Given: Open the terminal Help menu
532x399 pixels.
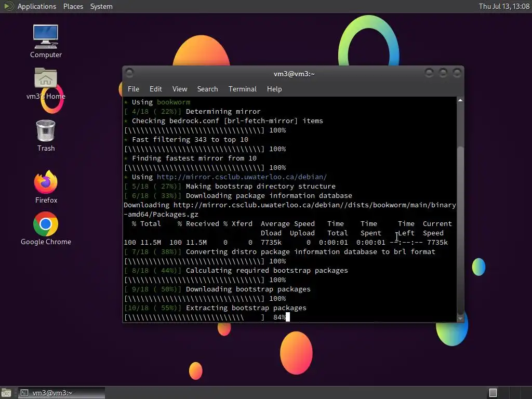Looking at the screenshot, I should [274, 89].
